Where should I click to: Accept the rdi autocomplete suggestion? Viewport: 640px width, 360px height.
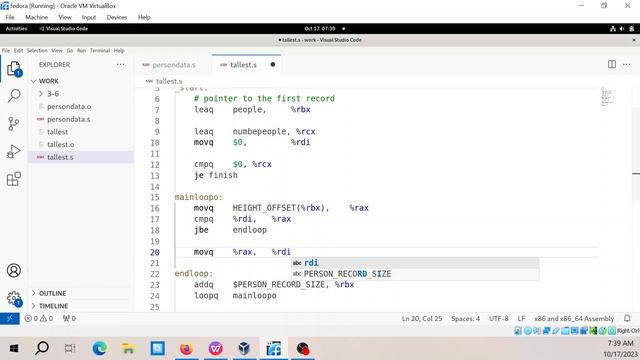click(x=415, y=263)
